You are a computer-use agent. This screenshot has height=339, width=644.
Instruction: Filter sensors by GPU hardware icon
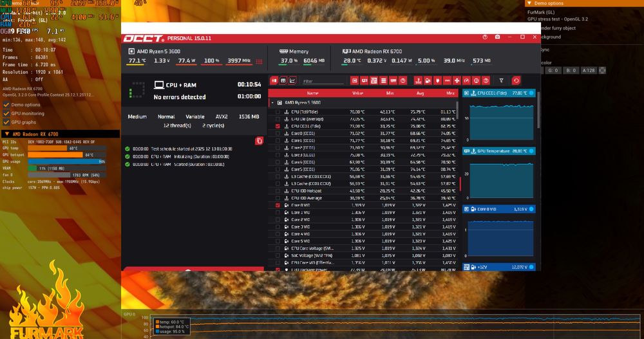(365, 81)
